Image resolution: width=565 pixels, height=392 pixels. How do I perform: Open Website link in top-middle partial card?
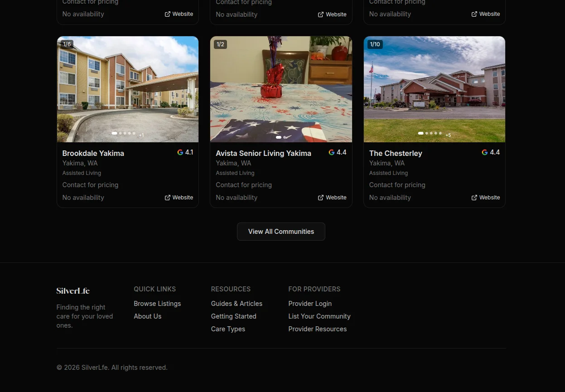pos(332,15)
